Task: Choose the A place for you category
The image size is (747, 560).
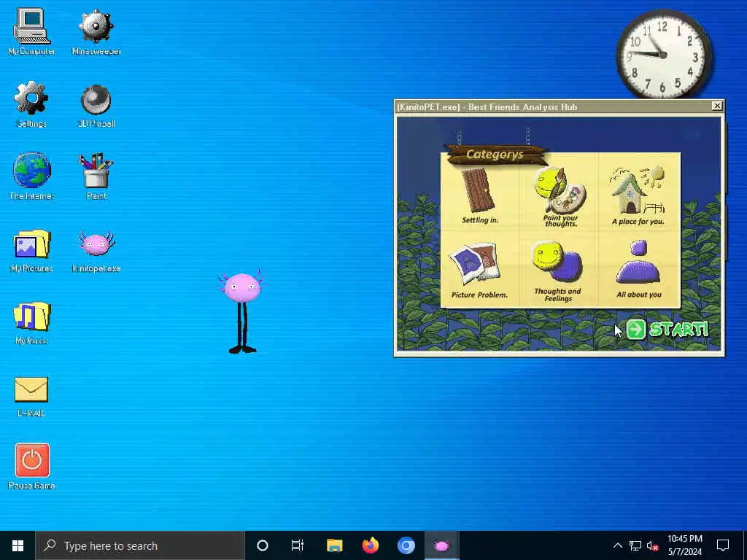Action: pos(638,195)
